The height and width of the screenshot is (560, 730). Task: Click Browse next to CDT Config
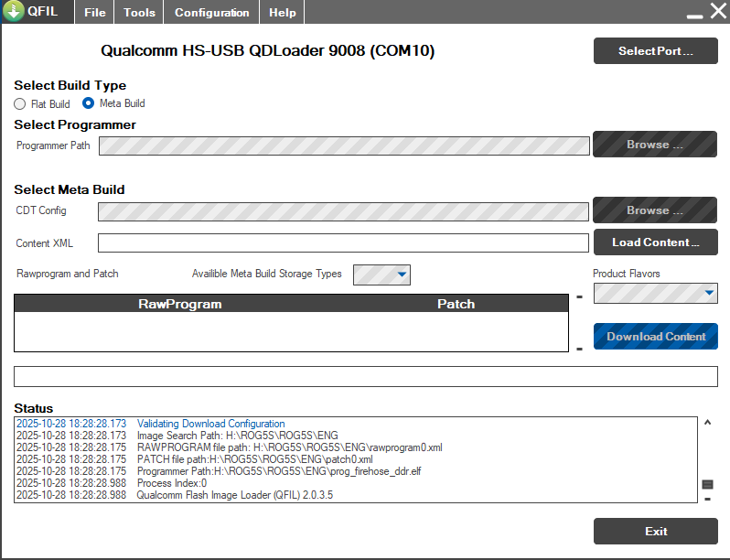tap(655, 210)
